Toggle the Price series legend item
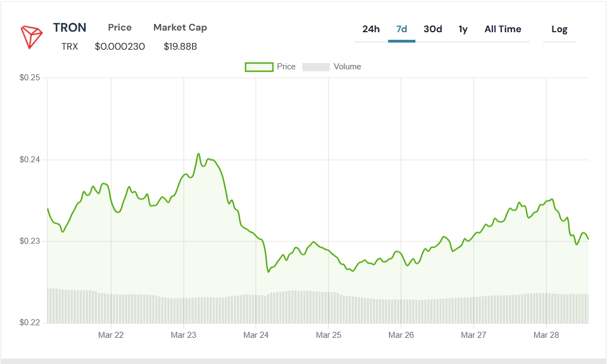Viewport: 607px width, 364px height. click(270, 67)
